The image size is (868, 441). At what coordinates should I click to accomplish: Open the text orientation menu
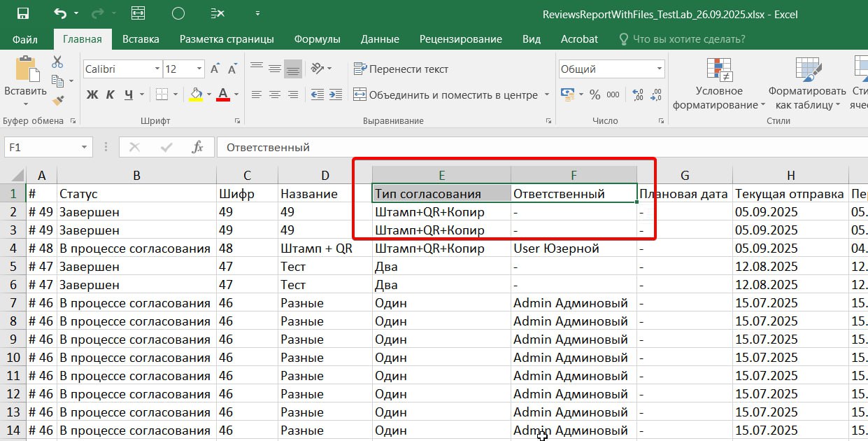point(321,69)
